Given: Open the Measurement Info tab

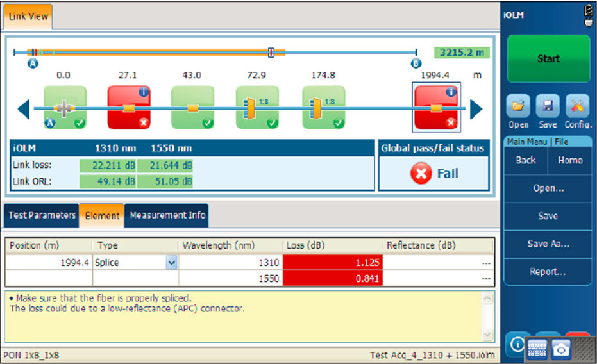Looking at the screenshot, I should tap(167, 215).
